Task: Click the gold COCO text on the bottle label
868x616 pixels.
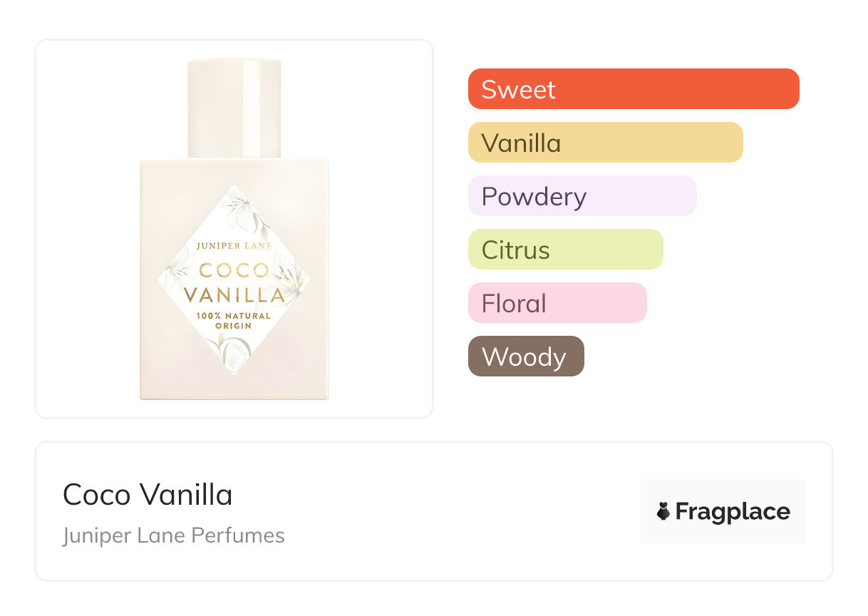Action: tap(234, 270)
